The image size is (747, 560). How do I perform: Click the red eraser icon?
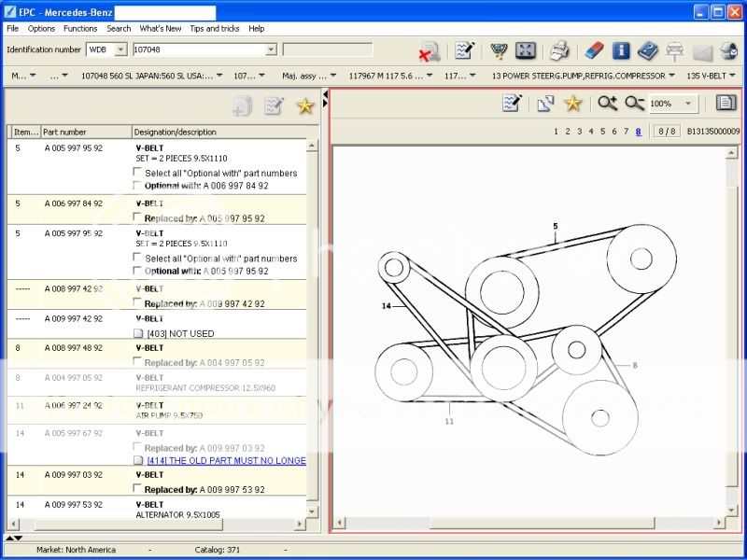(x=594, y=50)
